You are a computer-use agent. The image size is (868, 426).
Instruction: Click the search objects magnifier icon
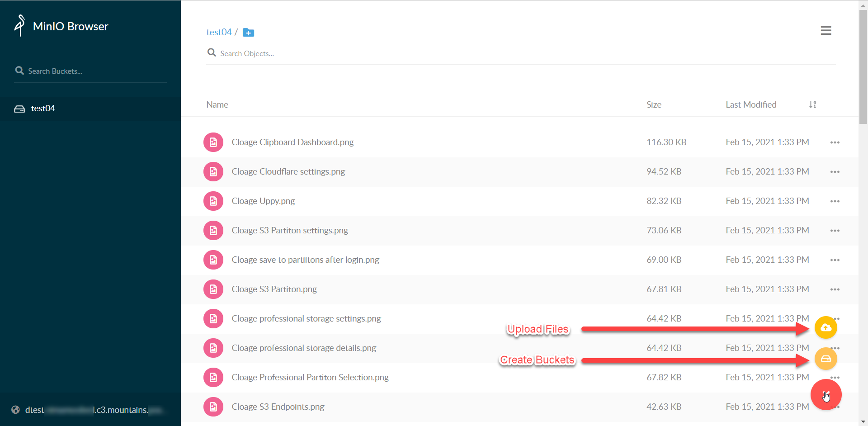pos(212,53)
